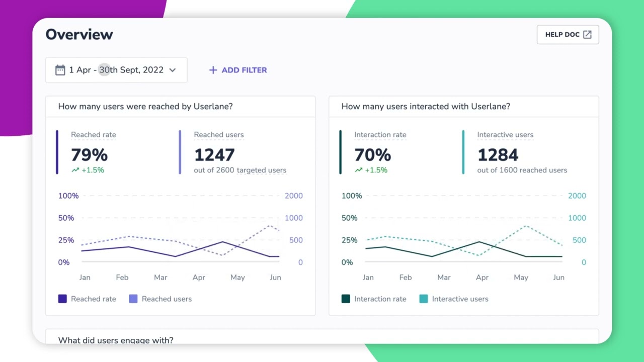Click the May axis label in the reached chart
Image resolution: width=644 pixels, height=362 pixels.
pyautogui.click(x=237, y=277)
